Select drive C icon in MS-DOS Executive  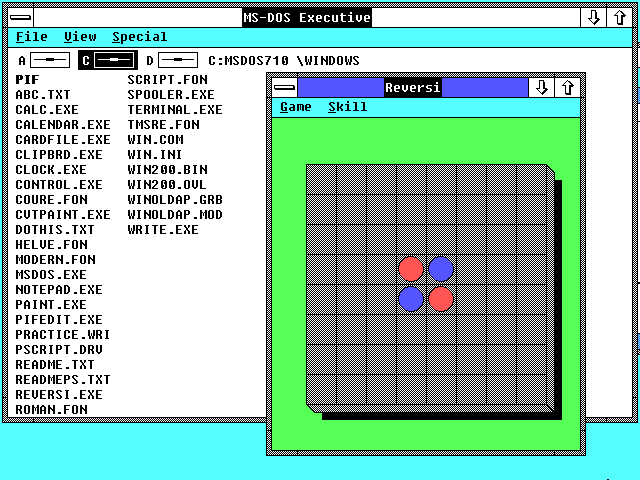click(108, 60)
